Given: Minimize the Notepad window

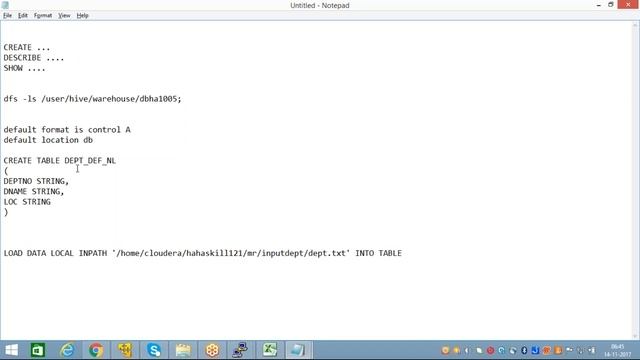Looking at the screenshot, I should (598, 5).
